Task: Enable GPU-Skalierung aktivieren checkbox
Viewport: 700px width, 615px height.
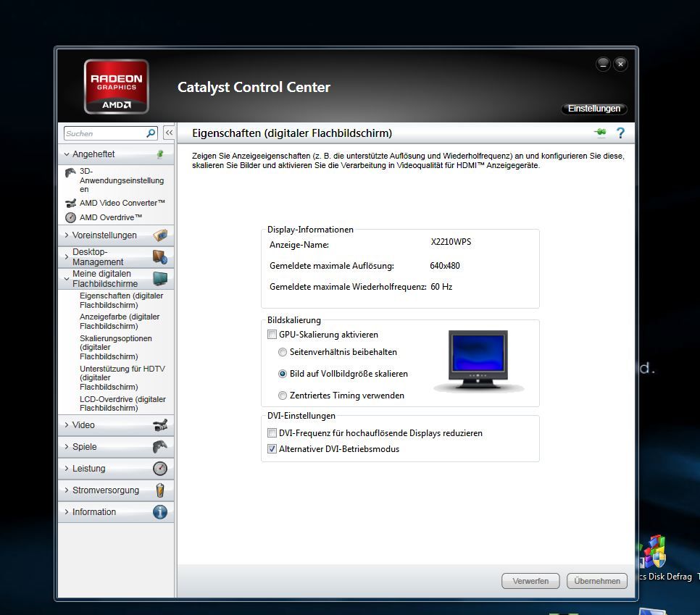Action: [272, 334]
